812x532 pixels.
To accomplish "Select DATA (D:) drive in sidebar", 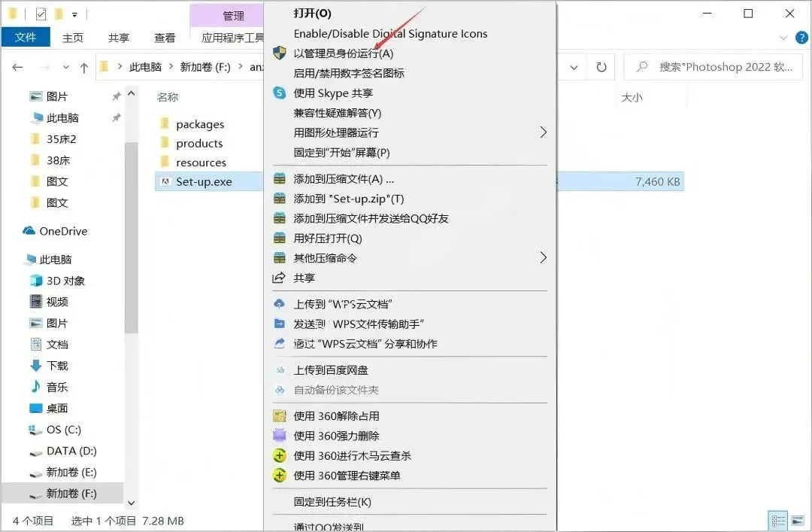I will coord(71,451).
